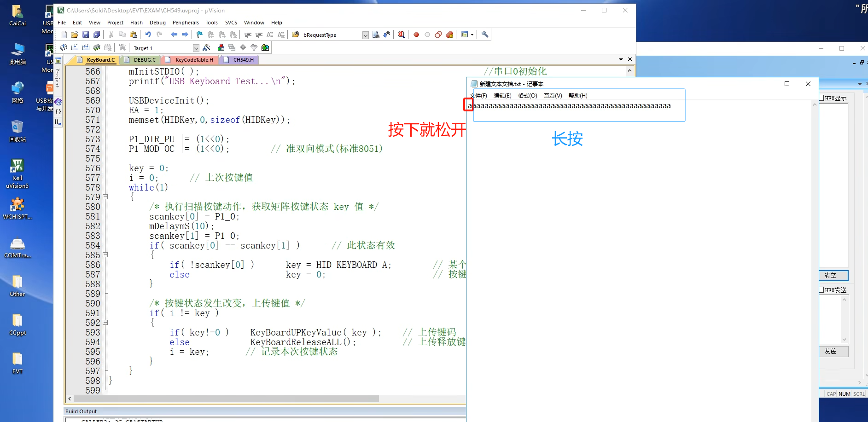Image resolution: width=868 pixels, height=422 pixels.
Task: Switch to the CH549.H tab
Action: tap(239, 60)
